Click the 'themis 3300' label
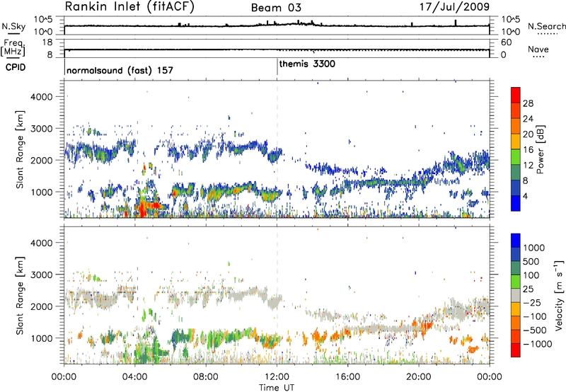Viewport: 566px width, 392px height. coord(307,64)
